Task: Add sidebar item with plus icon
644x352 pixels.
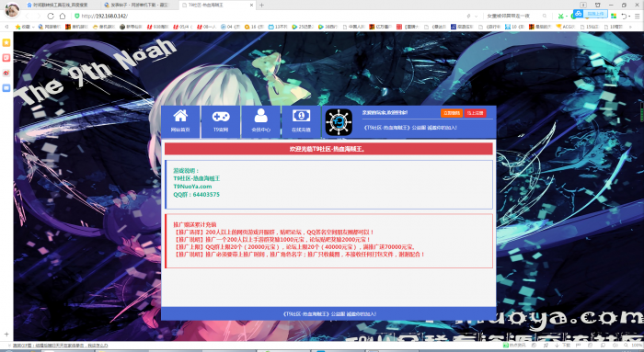Action: (6, 335)
